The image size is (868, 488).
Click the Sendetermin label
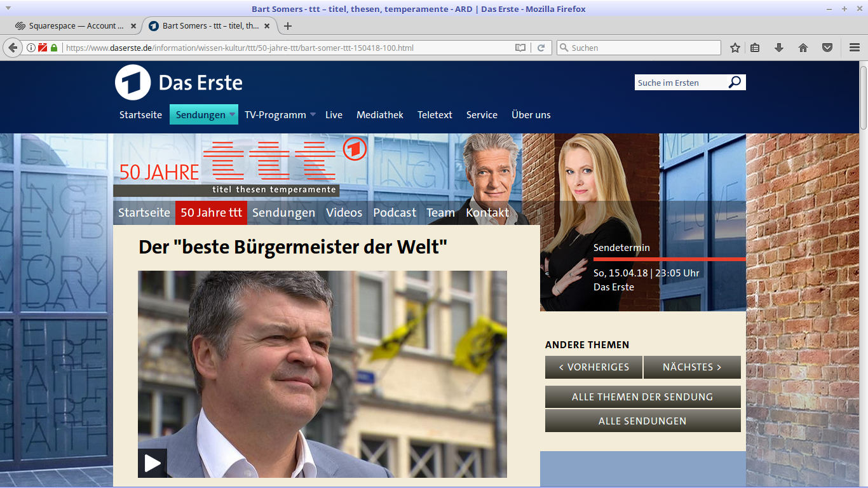tap(621, 248)
